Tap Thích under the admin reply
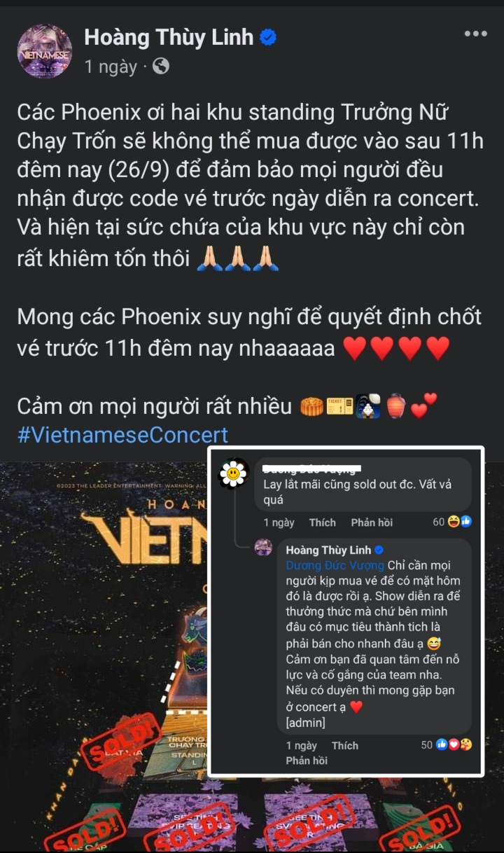504x853 pixels. pos(344,746)
